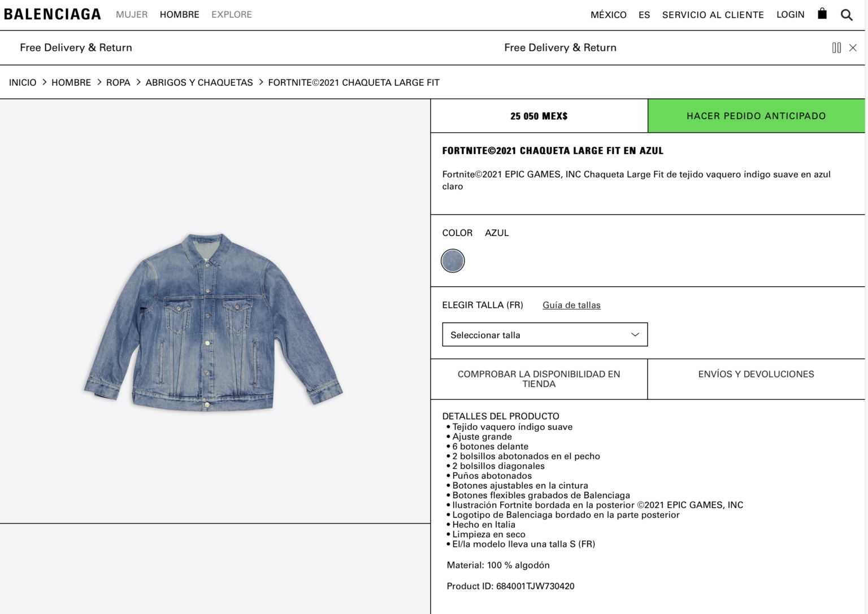
Task: Open the Login page
Action: (790, 15)
